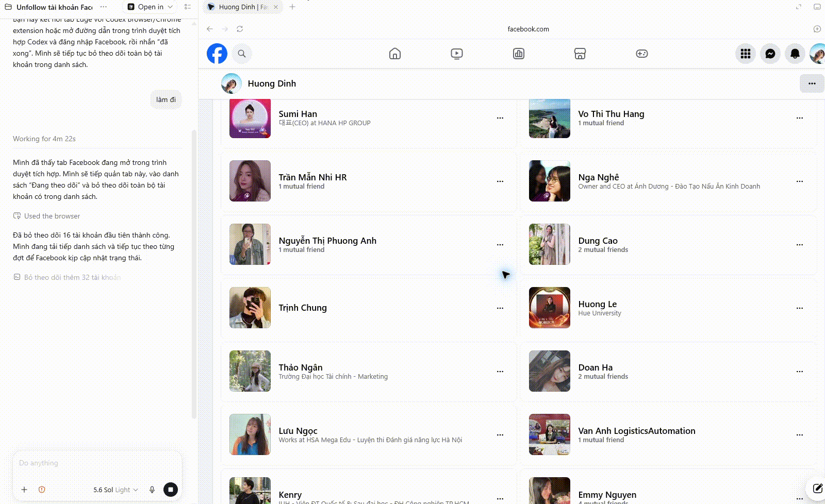The height and width of the screenshot is (504, 825).
Task: Go to Facebook Home feed icon
Action: (x=395, y=54)
